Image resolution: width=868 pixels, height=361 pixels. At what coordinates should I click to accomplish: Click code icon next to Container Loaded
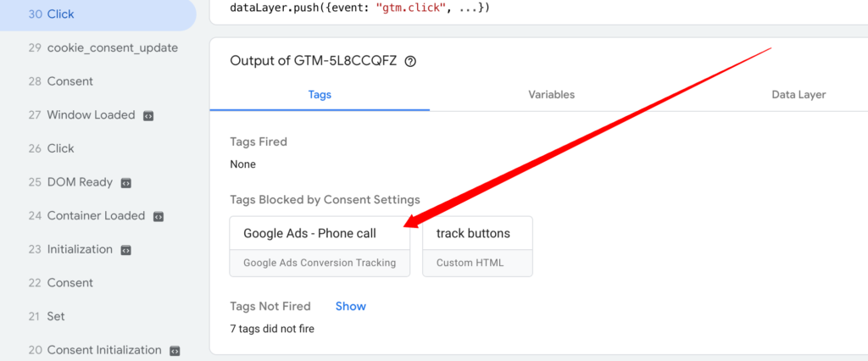pos(159,216)
